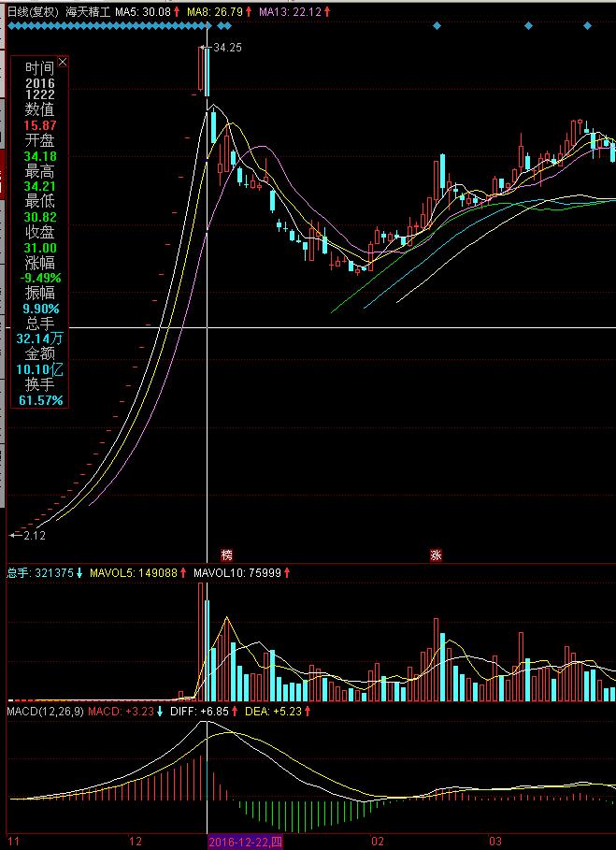Image resolution: width=616 pixels, height=850 pixels.
Task: Click the 金额 value 10.10亿
Action: pyautogui.click(x=40, y=370)
